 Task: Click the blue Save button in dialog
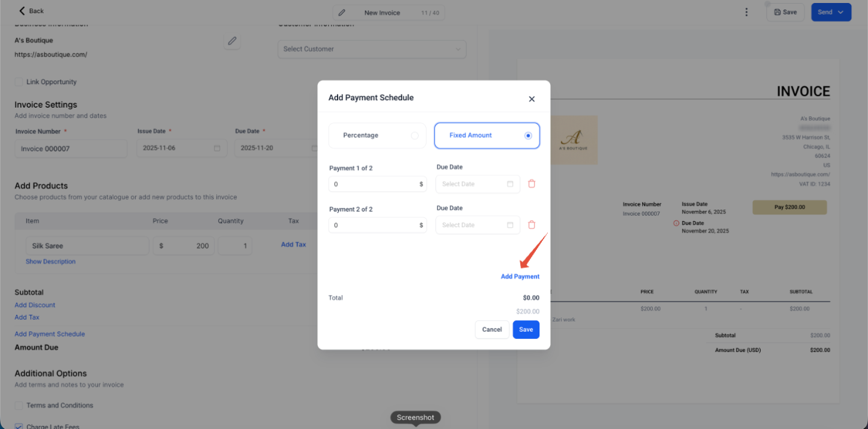click(x=526, y=329)
